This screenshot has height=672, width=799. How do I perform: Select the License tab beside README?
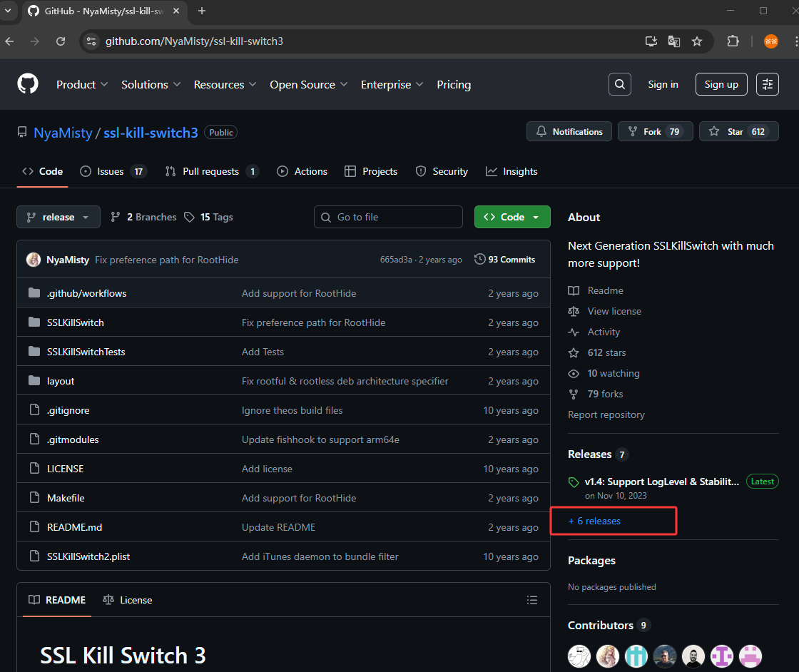[x=128, y=600]
